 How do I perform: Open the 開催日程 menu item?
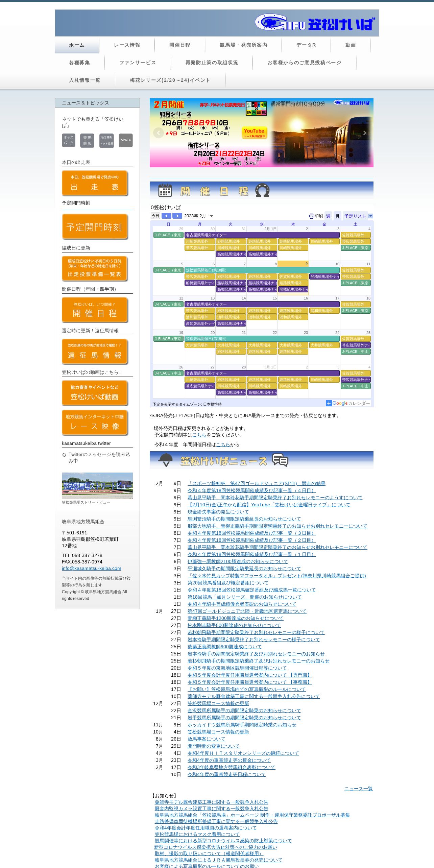point(180,45)
